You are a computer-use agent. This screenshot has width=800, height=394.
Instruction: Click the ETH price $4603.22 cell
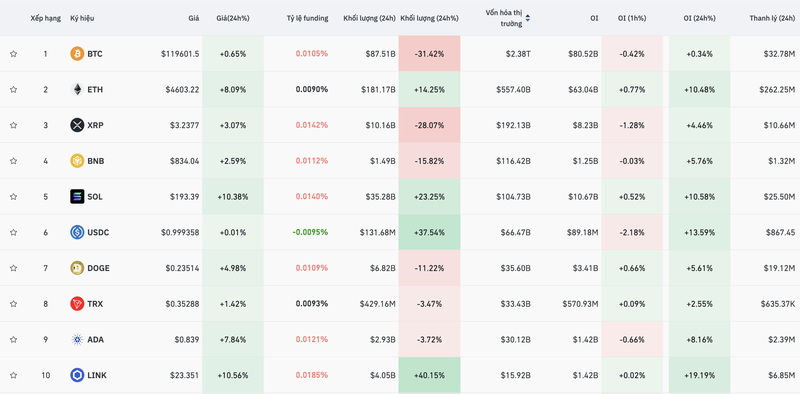tap(182, 89)
